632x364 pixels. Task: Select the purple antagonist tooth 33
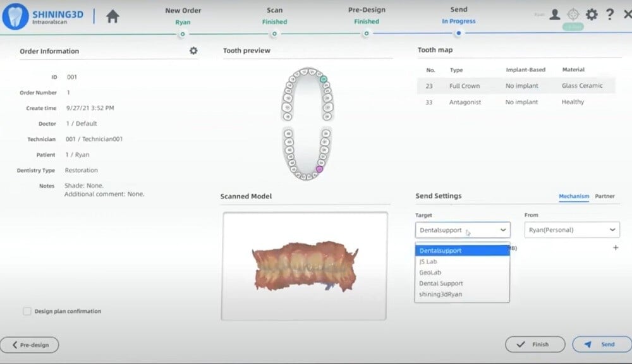[319, 169]
